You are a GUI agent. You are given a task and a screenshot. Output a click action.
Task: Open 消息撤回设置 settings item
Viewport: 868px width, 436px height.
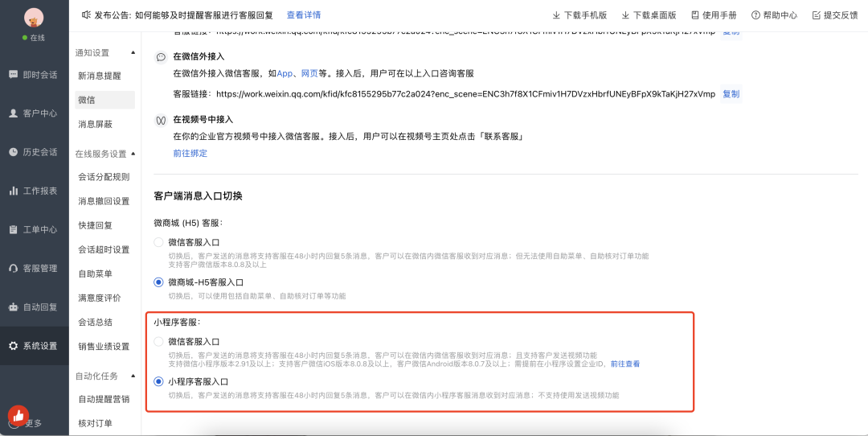104,201
